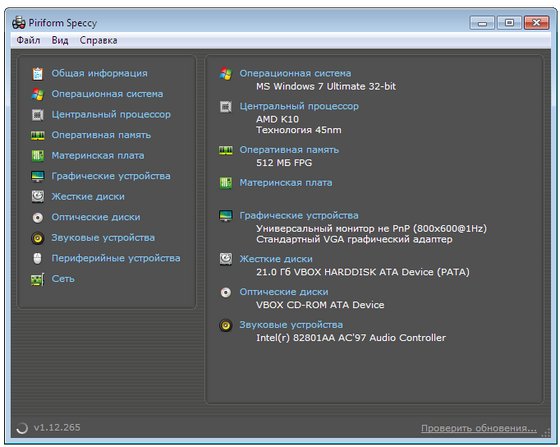Click the Технология 45nm text
This screenshot has height=447, width=560.
299,130
